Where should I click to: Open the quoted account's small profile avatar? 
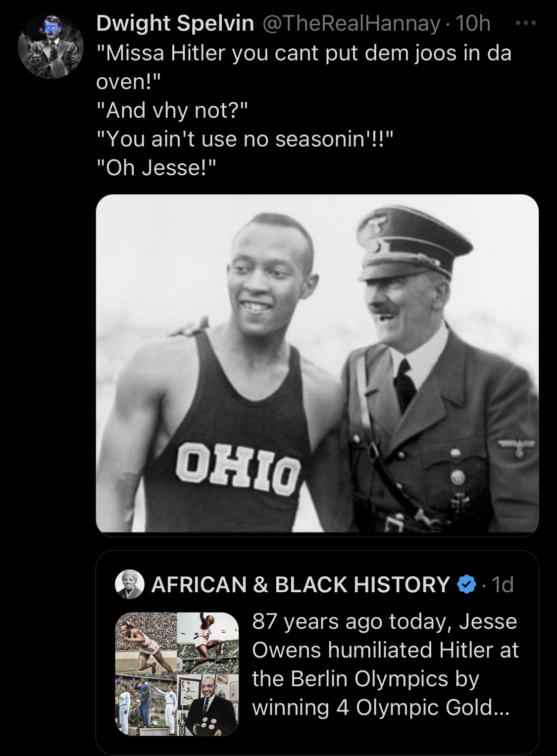click(130, 584)
